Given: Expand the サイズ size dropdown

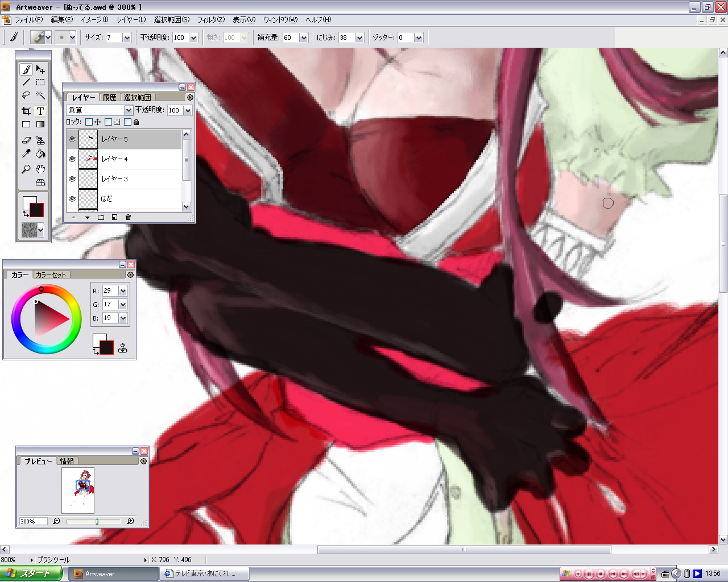Looking at the screenshot, I should [127, 38].
